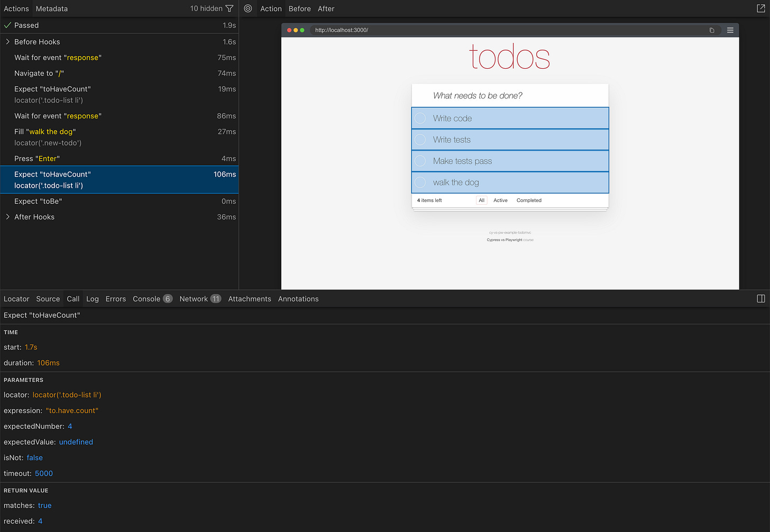The height and width of the screenshot is (532, 770).
Task: Open the Log tab
Action: (x=93, y=299)
